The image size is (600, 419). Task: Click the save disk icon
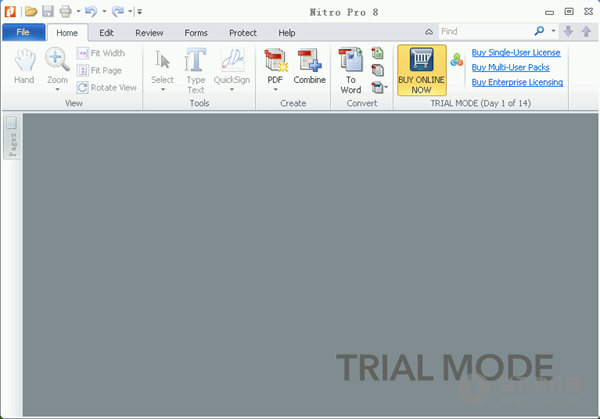coord(47,11)
